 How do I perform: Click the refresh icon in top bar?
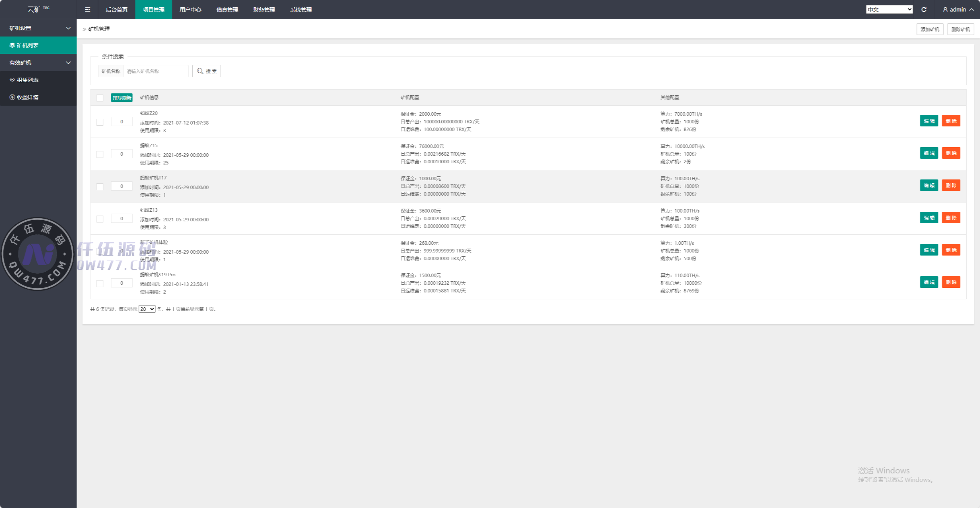tap(924, 10)
